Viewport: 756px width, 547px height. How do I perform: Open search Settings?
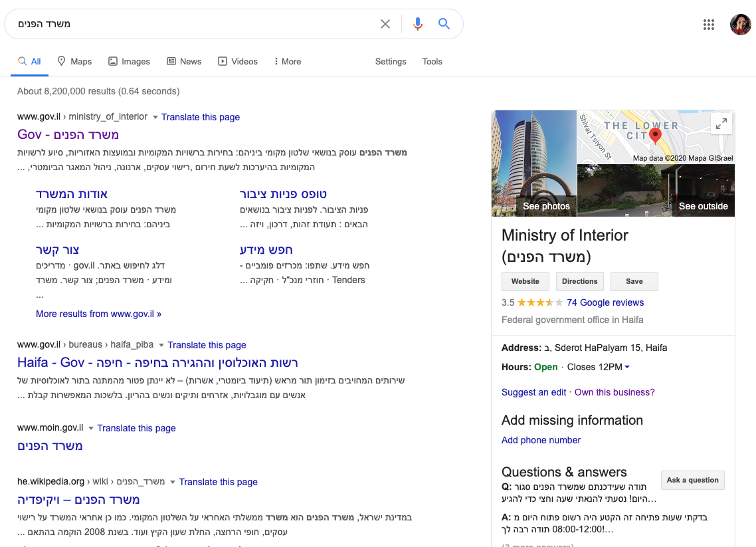tap(391, 62)
